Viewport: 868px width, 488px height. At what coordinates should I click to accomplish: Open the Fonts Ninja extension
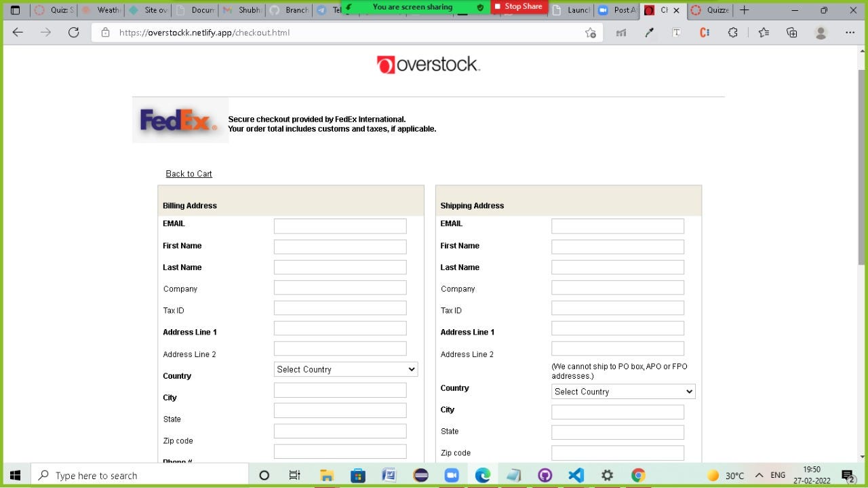click(x=676, y=32)
